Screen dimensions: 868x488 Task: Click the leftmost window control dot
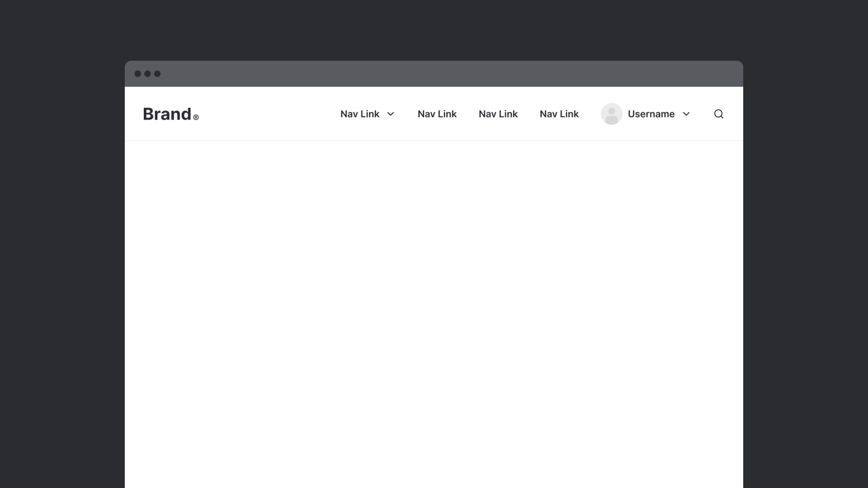tap(138, 74)
